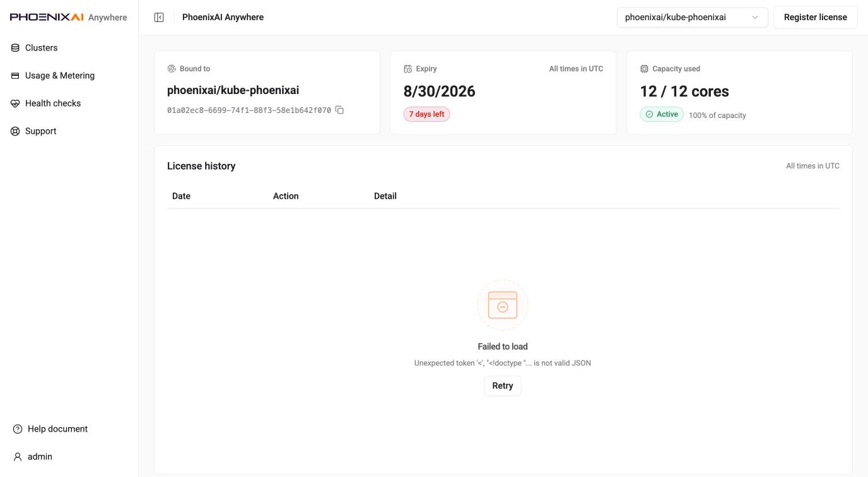
Task: Click the 8/30/2026 expiry date
Action: click(440, 91)
